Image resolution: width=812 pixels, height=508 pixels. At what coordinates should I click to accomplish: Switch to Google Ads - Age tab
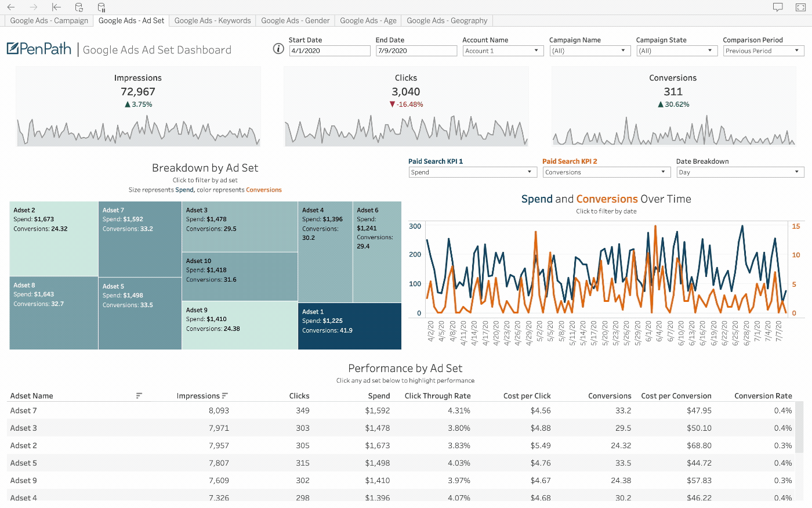click(368, 20)
